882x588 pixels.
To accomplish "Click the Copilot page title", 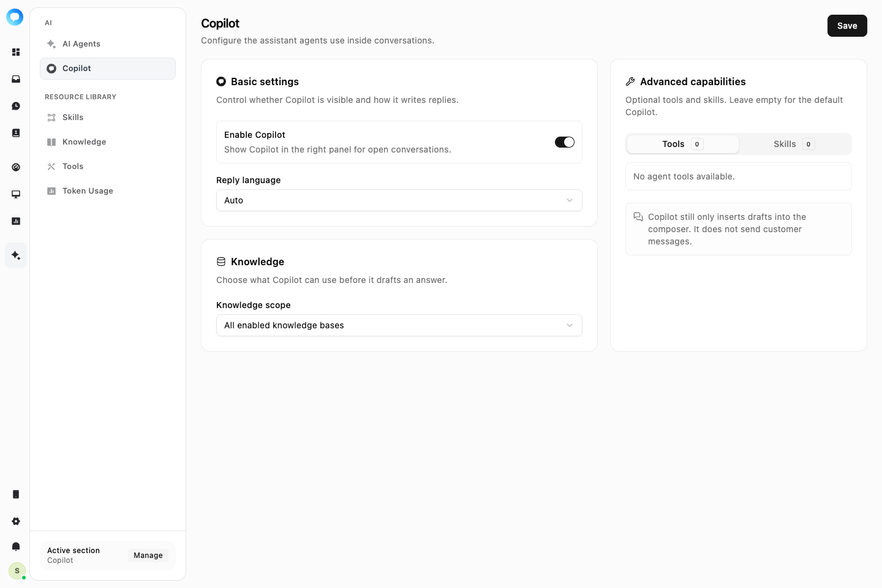I will pyautogui.click(x=220, y=23).
